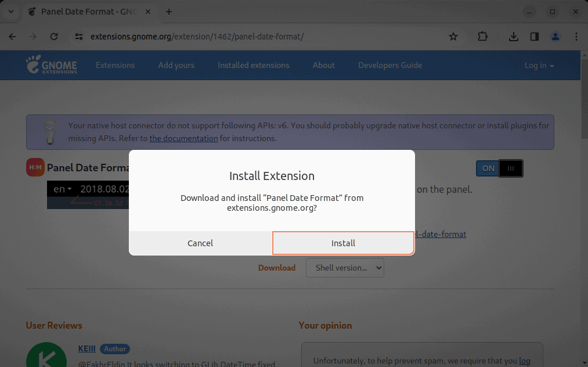Open browser downloads icon
The height and width of the screenshot is (367, 588).
(x=513, y=37)
